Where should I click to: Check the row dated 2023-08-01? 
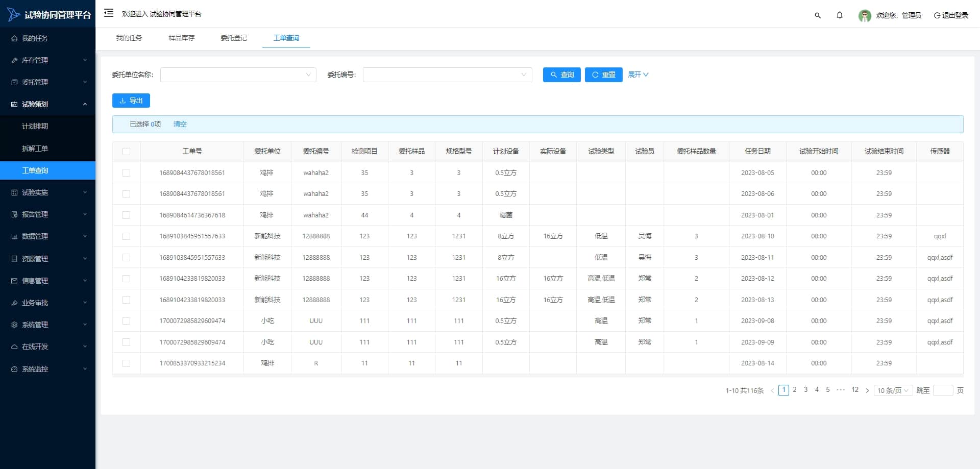127,215
